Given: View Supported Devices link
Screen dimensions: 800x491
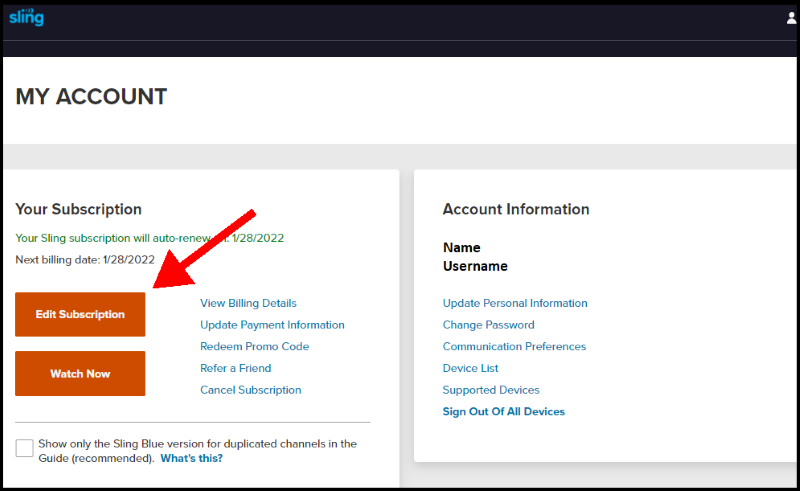Looking at the screenshot, I should pos(491,390).
